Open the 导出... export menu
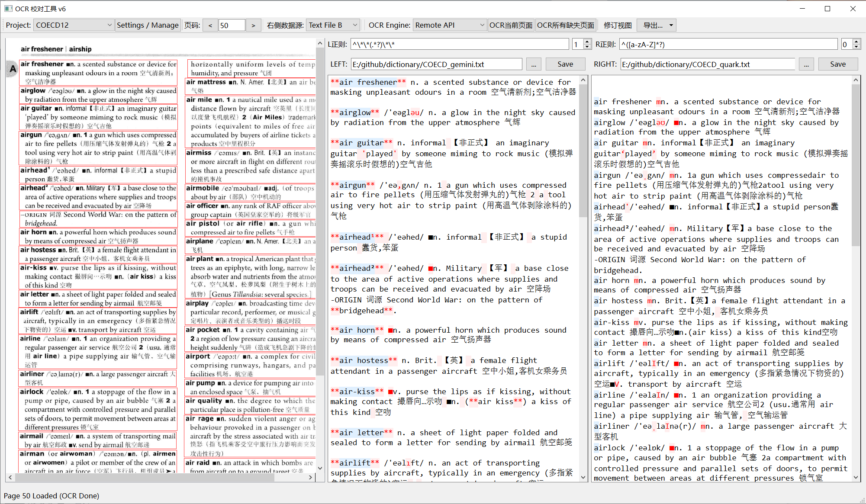 (x=656, y=25)
